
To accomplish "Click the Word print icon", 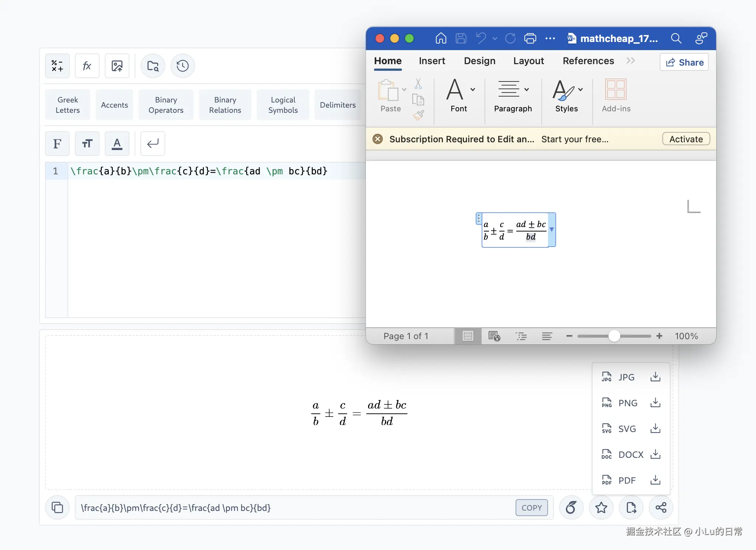I will pyautogui.click(x=530, y=38).
